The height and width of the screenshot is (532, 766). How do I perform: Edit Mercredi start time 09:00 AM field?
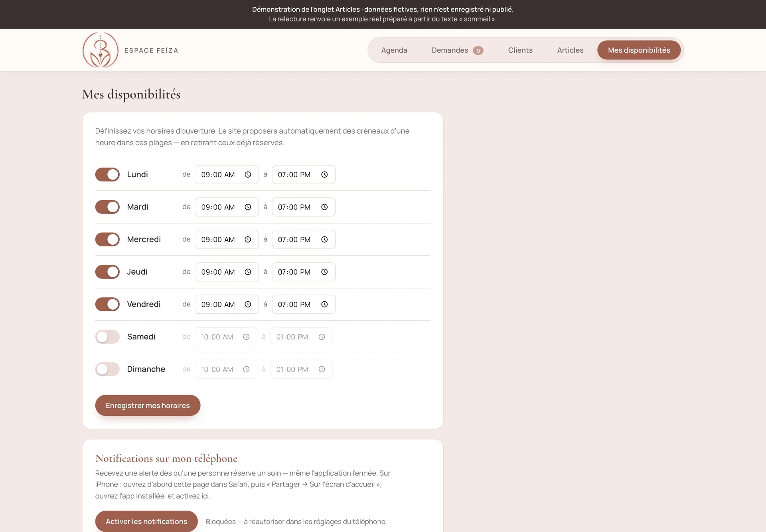click(227, 239)
